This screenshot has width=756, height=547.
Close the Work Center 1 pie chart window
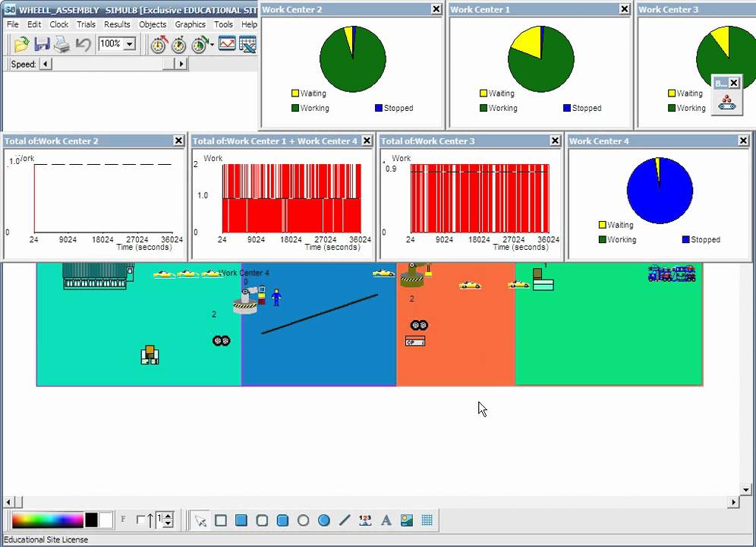pos(625,8)
